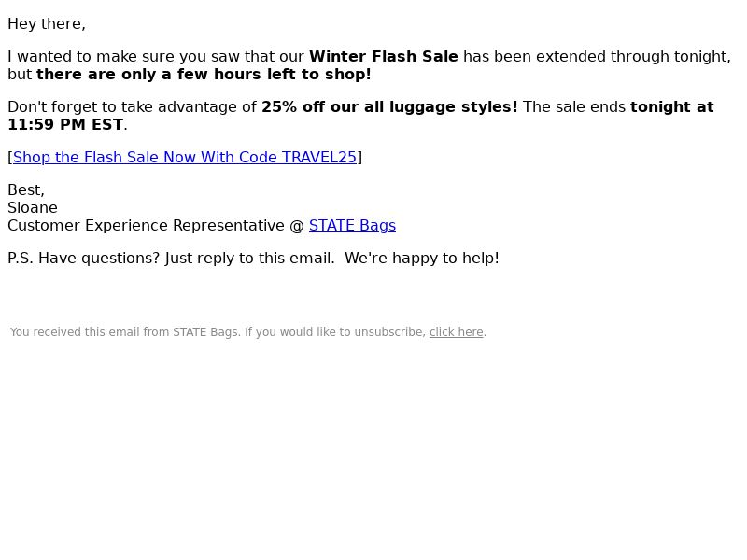Open the Shop the Flash Sale Now link

[184, 157]
